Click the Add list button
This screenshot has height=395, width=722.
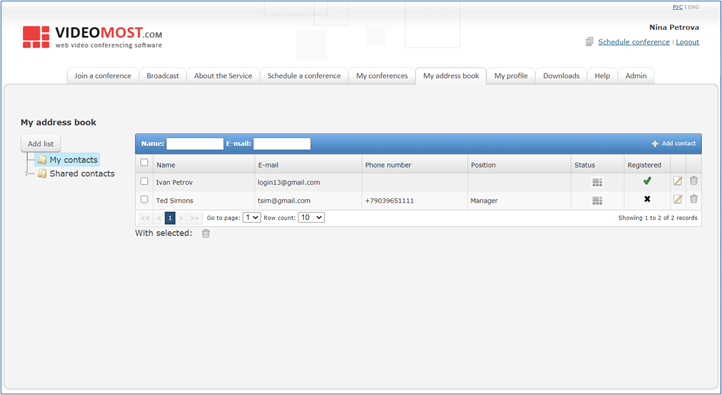click(41, 144)
